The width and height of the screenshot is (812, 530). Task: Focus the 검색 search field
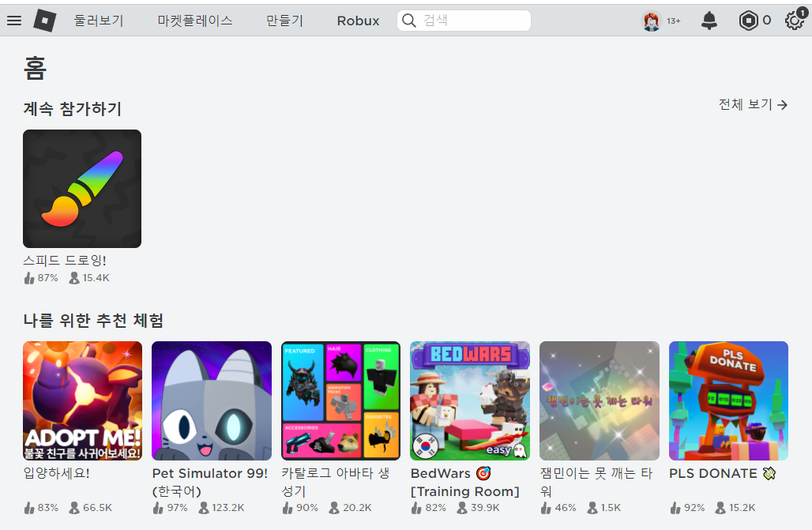tap(464, 21)
